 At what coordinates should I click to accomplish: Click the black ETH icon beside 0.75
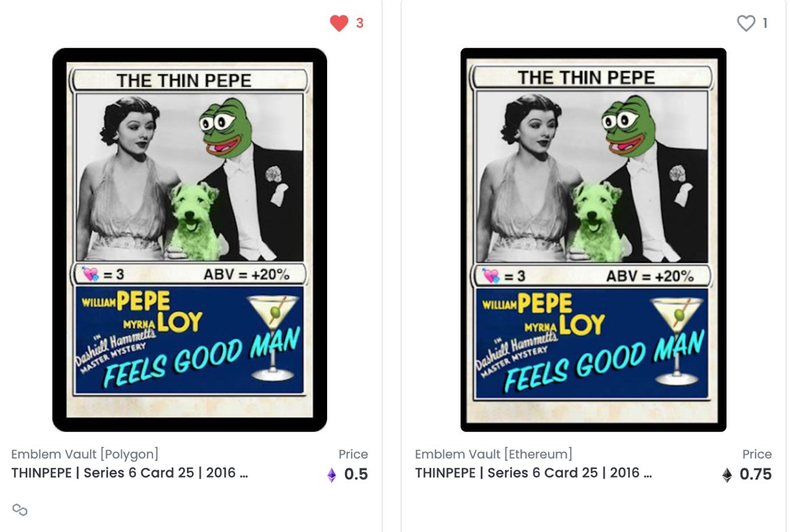coord(727,475)
